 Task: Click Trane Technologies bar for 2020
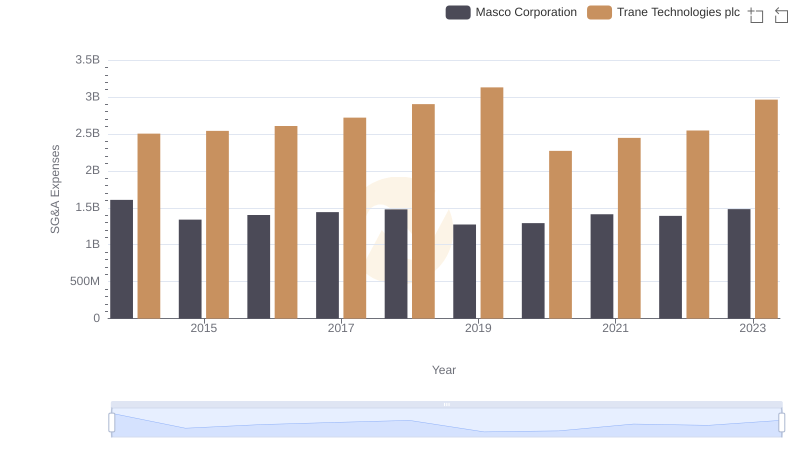pos(560,235)
